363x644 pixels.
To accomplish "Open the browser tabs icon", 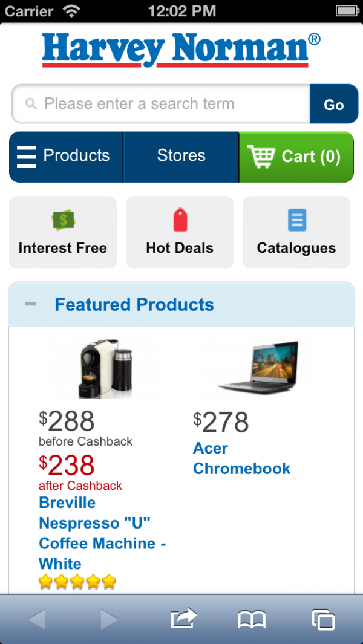I will (323, 619).
